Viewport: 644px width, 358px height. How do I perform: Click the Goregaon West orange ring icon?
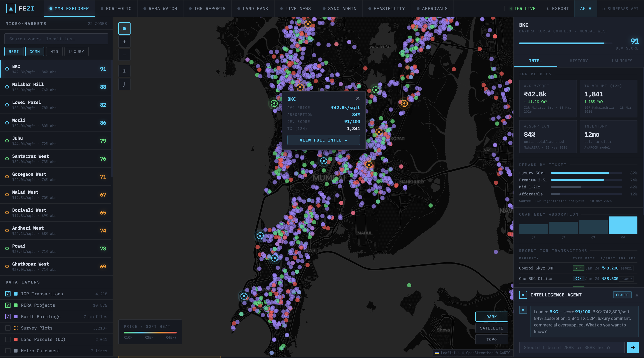click(x=7, y=177)
